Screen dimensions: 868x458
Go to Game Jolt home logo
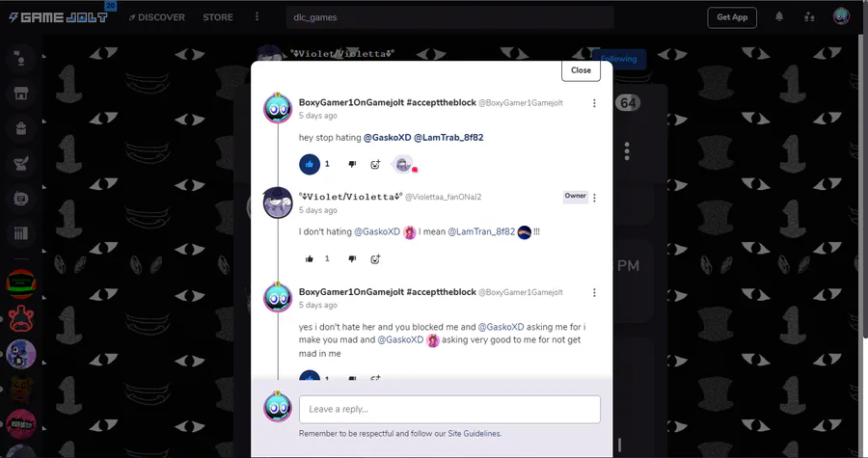click(x=58, y=17)
